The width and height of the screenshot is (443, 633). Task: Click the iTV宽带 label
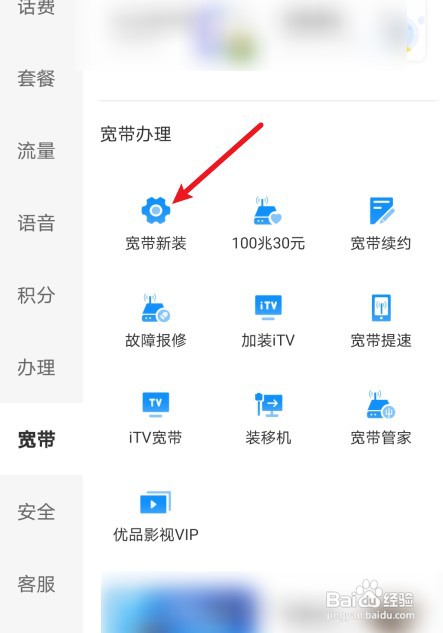point(155,438)
